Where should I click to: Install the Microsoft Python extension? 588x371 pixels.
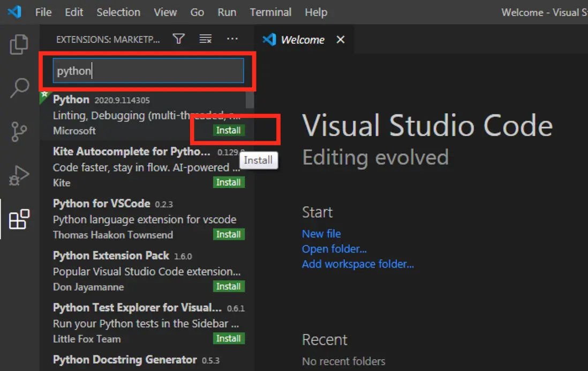[229, 130]
